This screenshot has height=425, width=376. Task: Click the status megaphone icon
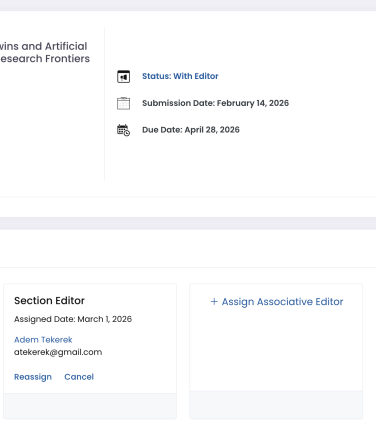point(123,76)
